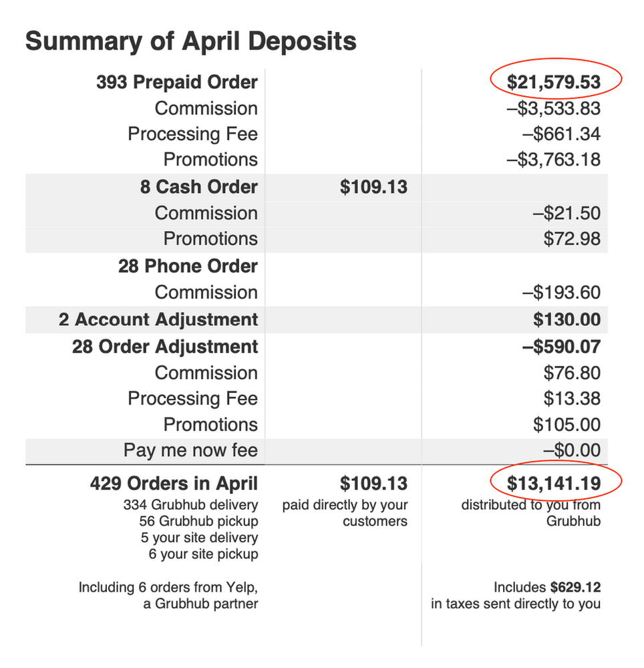
Task: Click the 429 Orders in April label
Action: point(174,483)
